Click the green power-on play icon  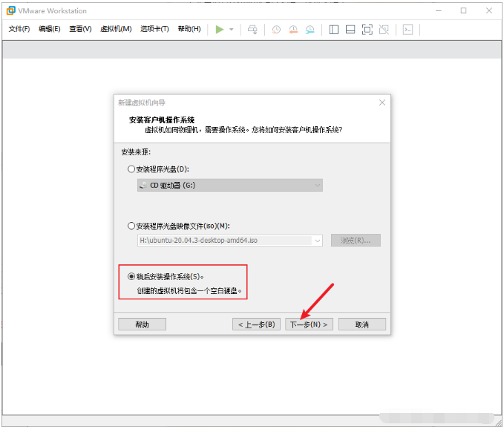(220, 30)
